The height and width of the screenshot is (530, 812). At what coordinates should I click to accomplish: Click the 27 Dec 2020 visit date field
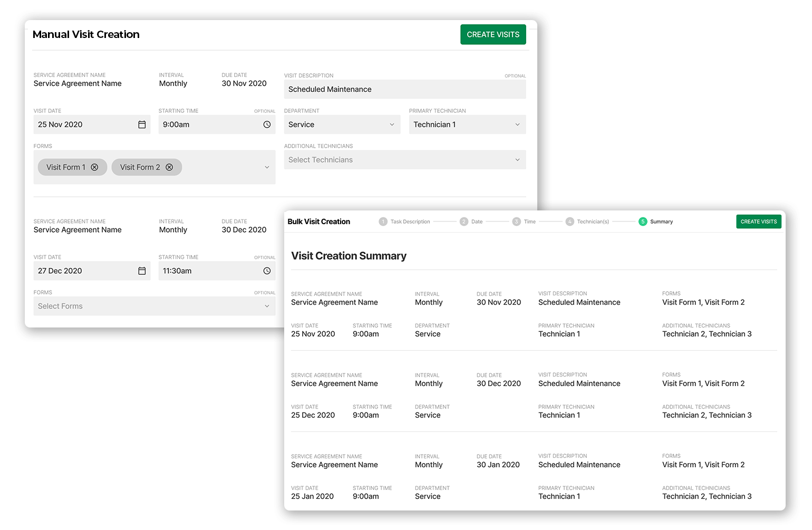tap(92, 271)
